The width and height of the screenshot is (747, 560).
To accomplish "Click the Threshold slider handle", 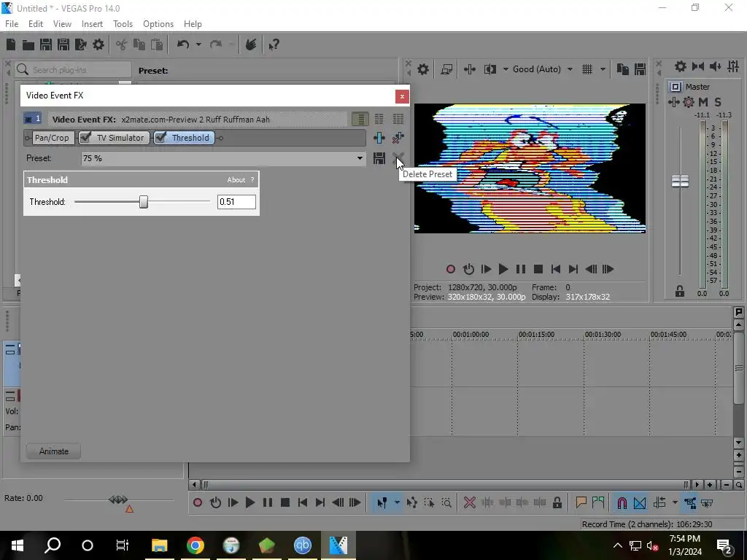I will pyautogui.click(x=144, y=202).
